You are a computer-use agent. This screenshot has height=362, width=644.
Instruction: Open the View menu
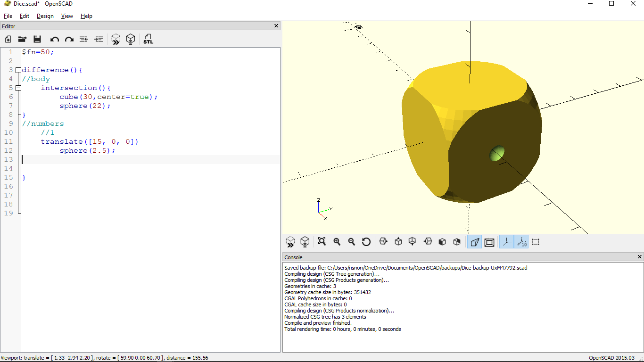click(x=67, y=16)
